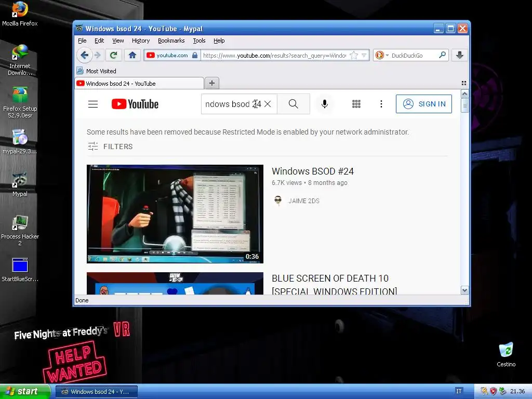Screen dimensions: 532x399
Task: Click the Windows start button
Action: [x=25, y=392]
